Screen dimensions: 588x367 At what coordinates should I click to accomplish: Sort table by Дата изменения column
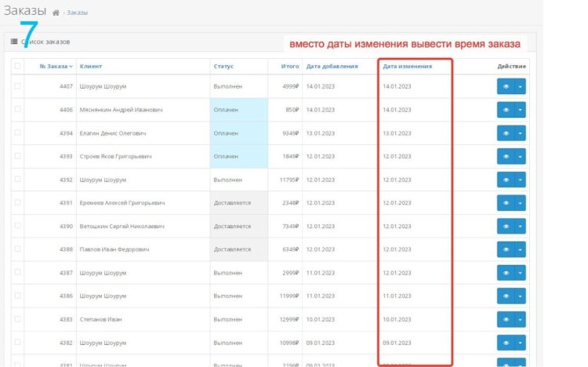(x=407, y=67)
